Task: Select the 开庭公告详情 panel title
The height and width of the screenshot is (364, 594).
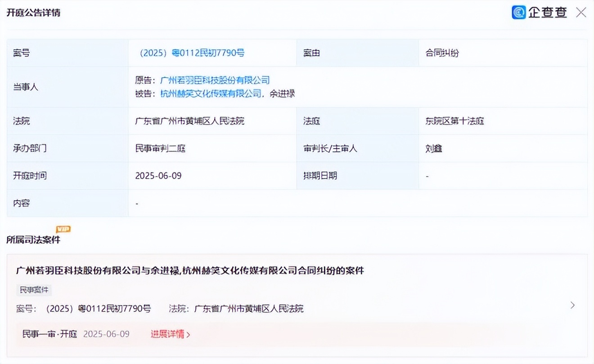Action: [33, 13]
